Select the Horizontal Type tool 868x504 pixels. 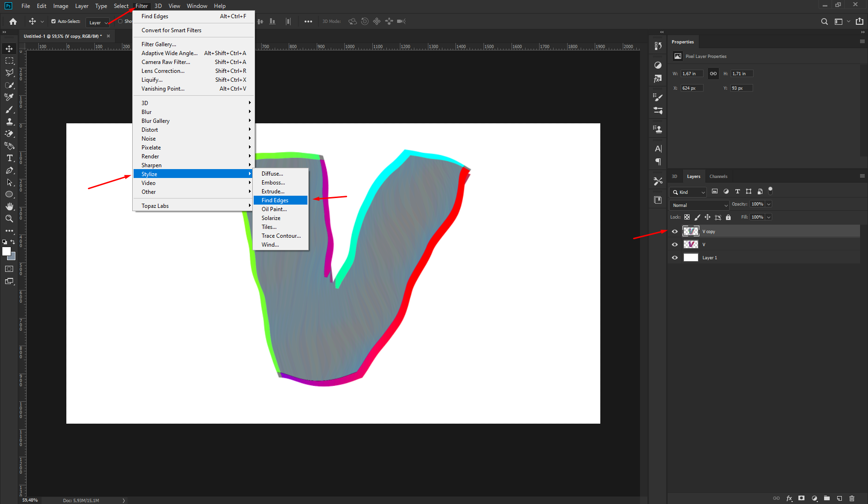pyautogui.click(x=9, y=158)
